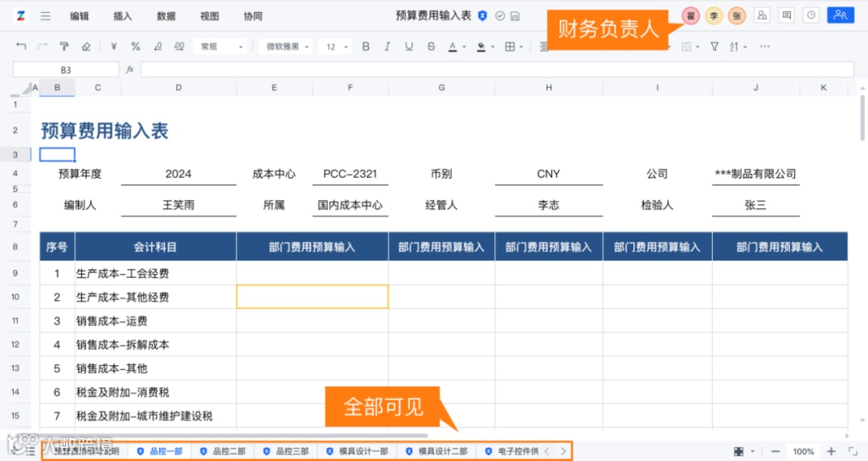Switch to the 模具设计二部 sheet tab
The image size is (868, 461).
click(x=436, y=451)
